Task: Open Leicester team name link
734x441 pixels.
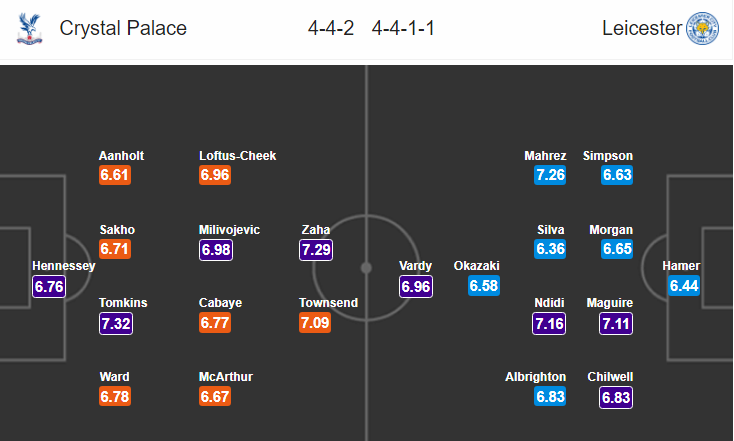Action: [x=642, y=28]
